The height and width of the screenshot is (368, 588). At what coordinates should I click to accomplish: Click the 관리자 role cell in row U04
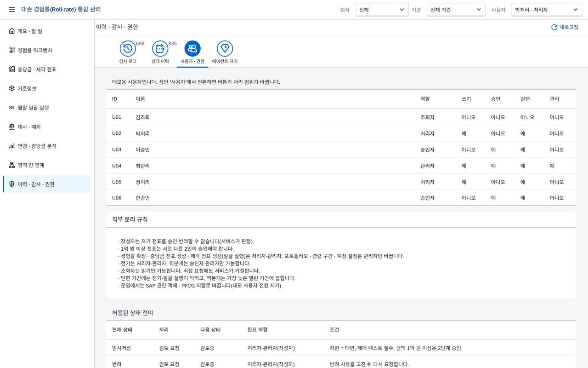[427, 166]
